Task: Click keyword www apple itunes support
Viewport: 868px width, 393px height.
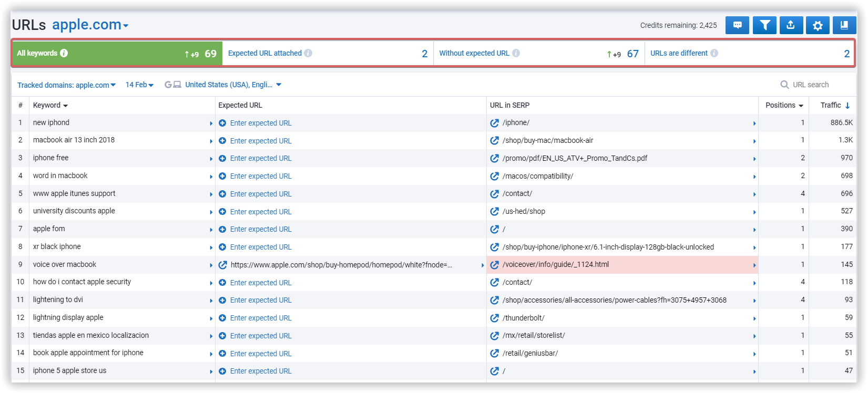Action: pyautogui.click(x=74, y=193)
